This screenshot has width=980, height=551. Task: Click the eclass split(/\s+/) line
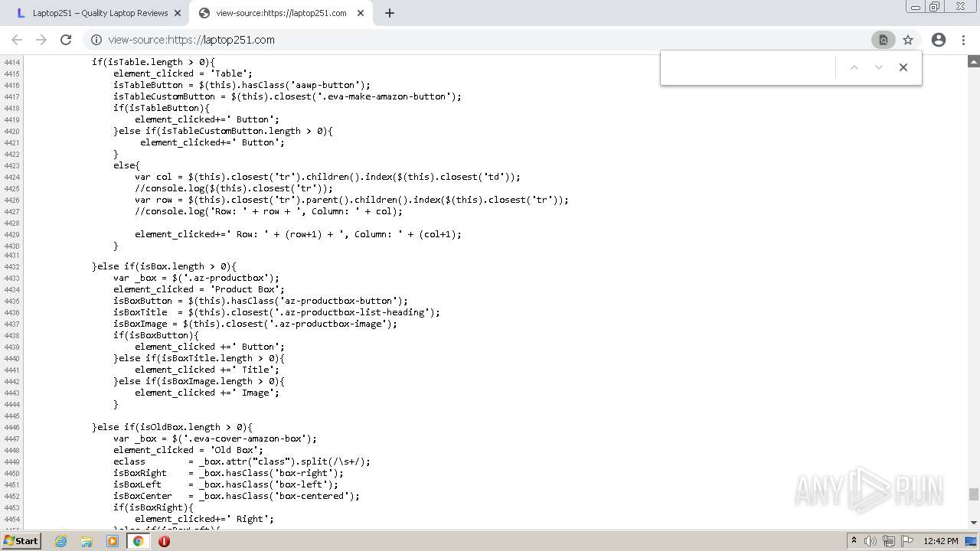point(242,461)
